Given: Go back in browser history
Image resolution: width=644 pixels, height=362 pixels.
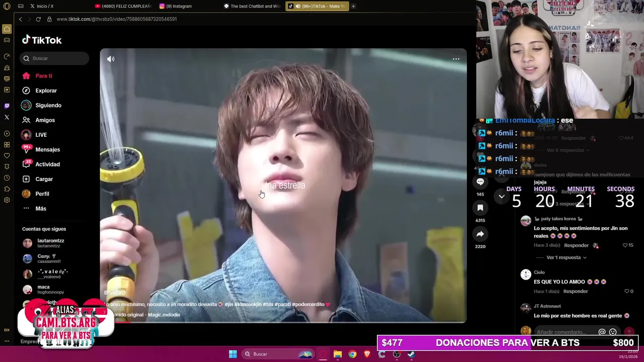Looking at the screenshot, I should [x=20, y=19].
